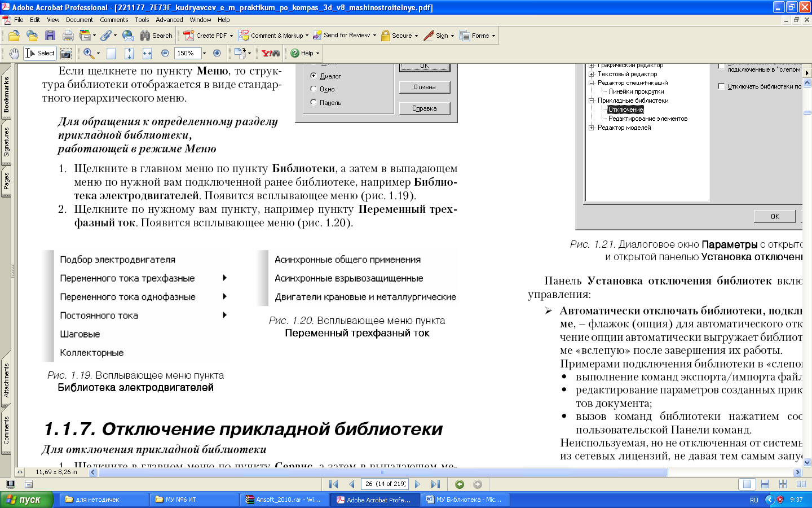Switch to МУ Библиотека Word taskbar window
This screenshot has height=508, width=812.
[x=465, y=500]
